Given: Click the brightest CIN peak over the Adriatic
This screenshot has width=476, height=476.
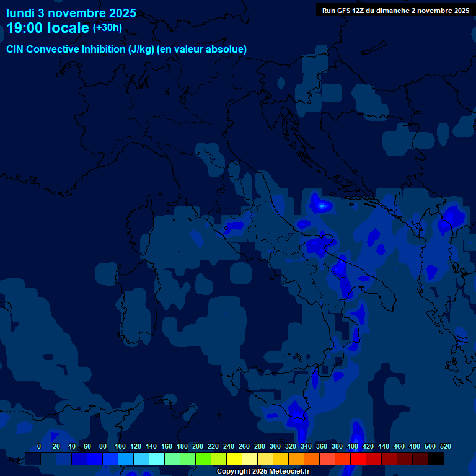Looking at the screenshot, I should [322, 205].
